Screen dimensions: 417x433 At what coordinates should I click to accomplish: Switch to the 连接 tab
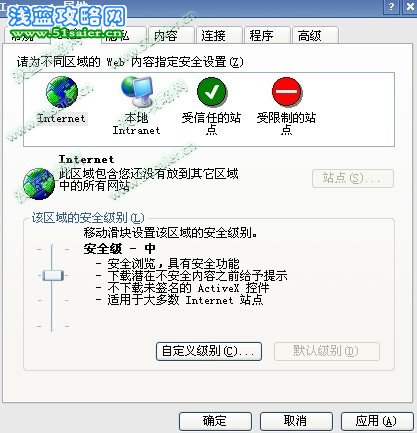click(219, 35)
